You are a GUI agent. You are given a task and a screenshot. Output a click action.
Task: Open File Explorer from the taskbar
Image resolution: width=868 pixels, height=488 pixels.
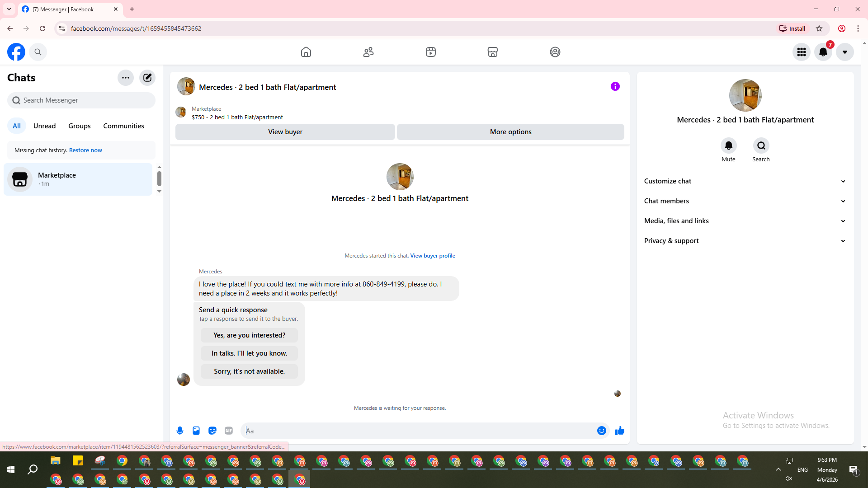tap(56, 461)
